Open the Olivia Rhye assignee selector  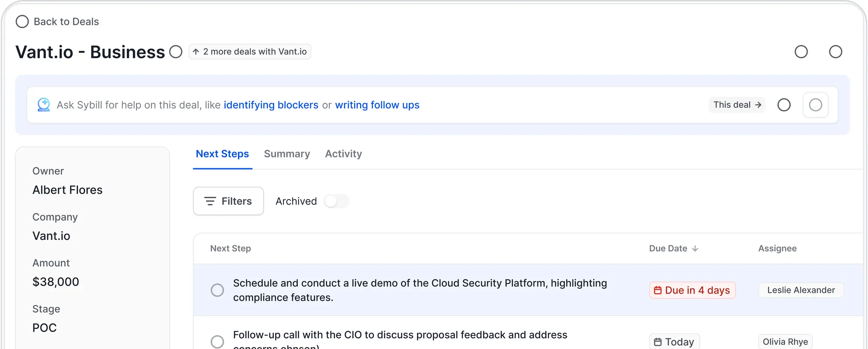(x=786, y=342)
